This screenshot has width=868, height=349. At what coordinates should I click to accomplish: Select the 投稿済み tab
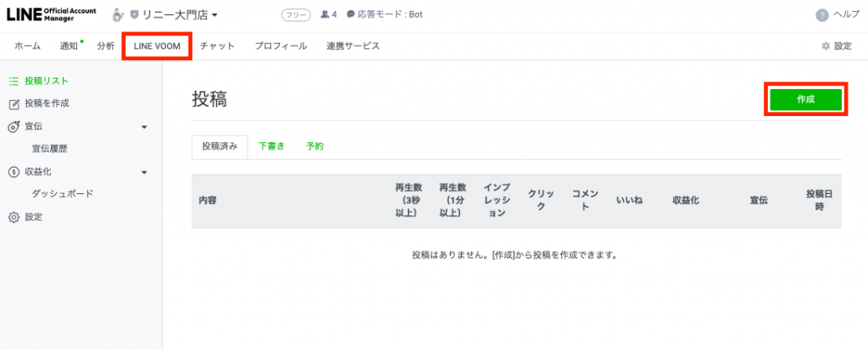point(220,147)
